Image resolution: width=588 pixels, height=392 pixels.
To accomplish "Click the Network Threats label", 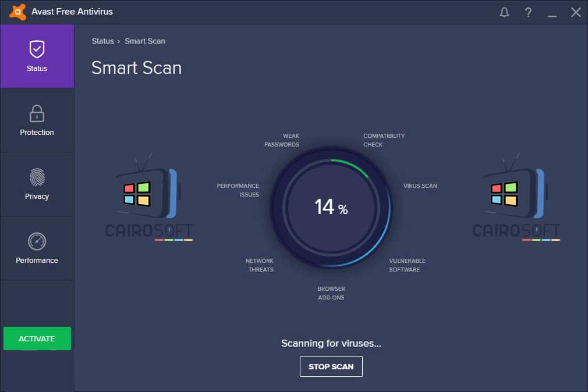I will point(260,265).
